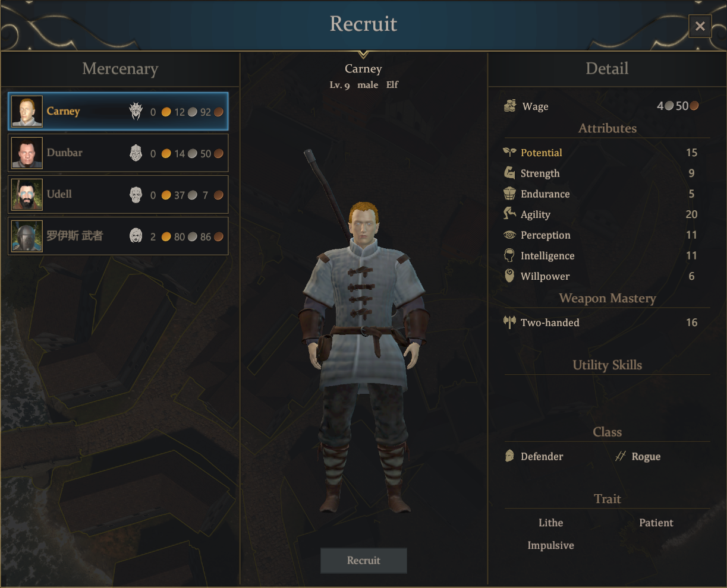Click the Agility icon

[x=509, y=214]
